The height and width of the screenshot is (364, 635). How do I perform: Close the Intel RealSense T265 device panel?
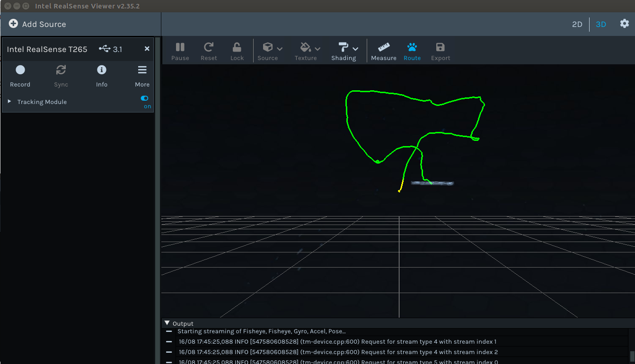147,49
